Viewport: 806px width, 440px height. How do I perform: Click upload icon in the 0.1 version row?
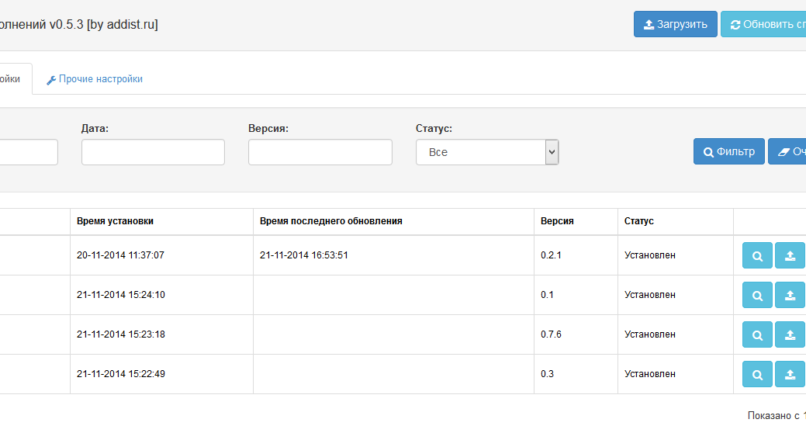pyautogui.click(x=790, y=295)
